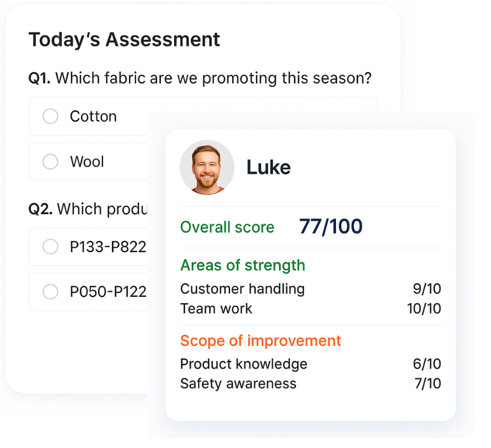Screen dimensions: 491x448
Task: Open the Scope of improvement heading
Action: pyautogui.click(x=261, y=341)
